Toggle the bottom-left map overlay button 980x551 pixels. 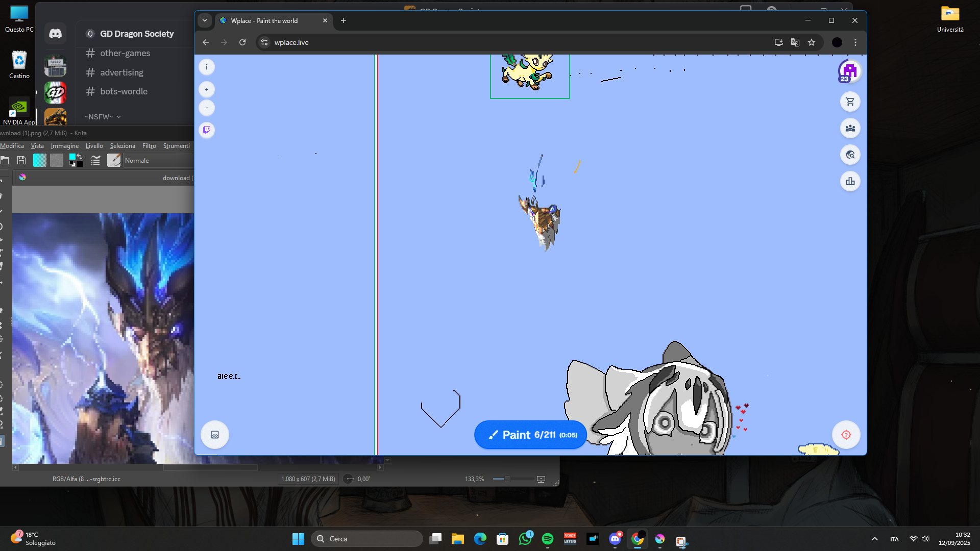pyautogui.click(x=215, y=435)
